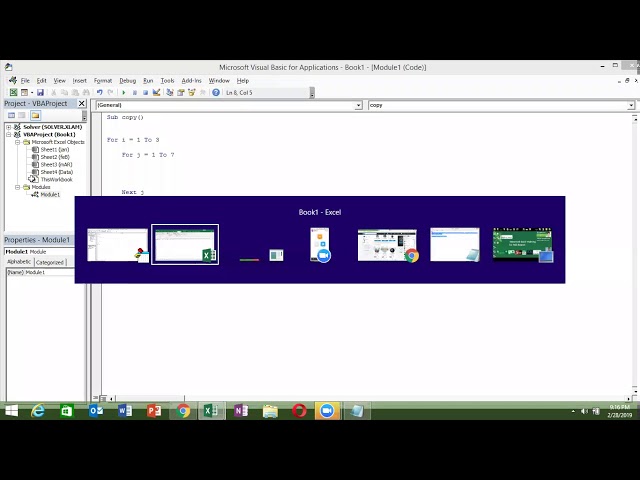Open the Project Explorer toolbar icon
Image resolution: width=640 pixels, height=480 pixels.
click(x=170, y=93)
